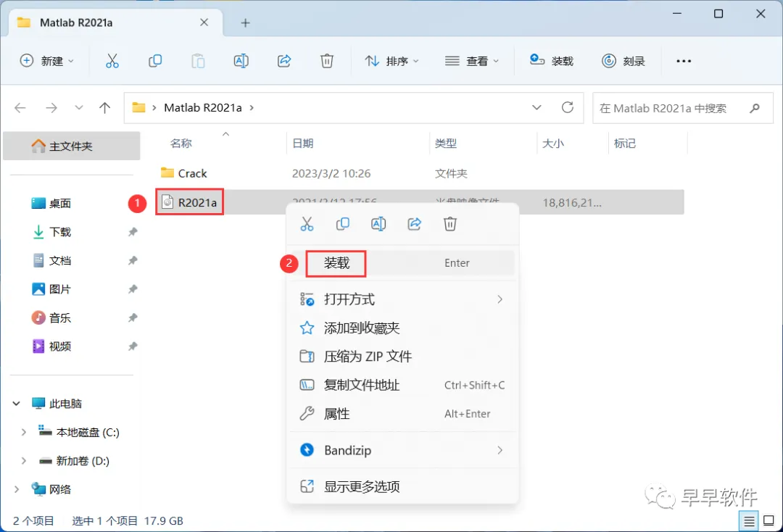Click the Share icon in the toolbar
The image size is (783, 532).
284,61
